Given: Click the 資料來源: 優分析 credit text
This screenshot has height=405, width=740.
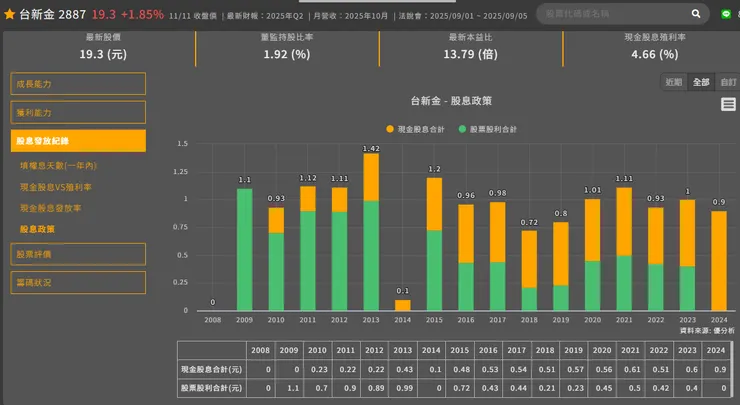Looking at the screenshot, I should click(x=707, y=330).
